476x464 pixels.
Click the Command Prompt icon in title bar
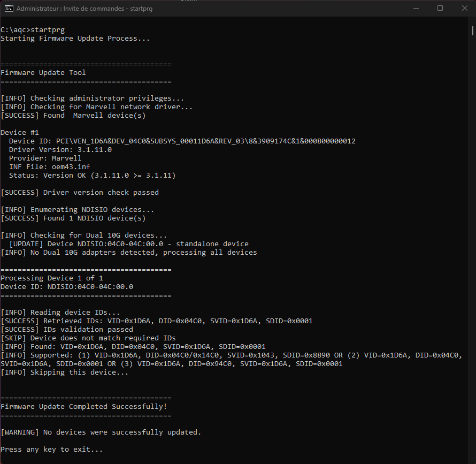click(x=9, y=8)
